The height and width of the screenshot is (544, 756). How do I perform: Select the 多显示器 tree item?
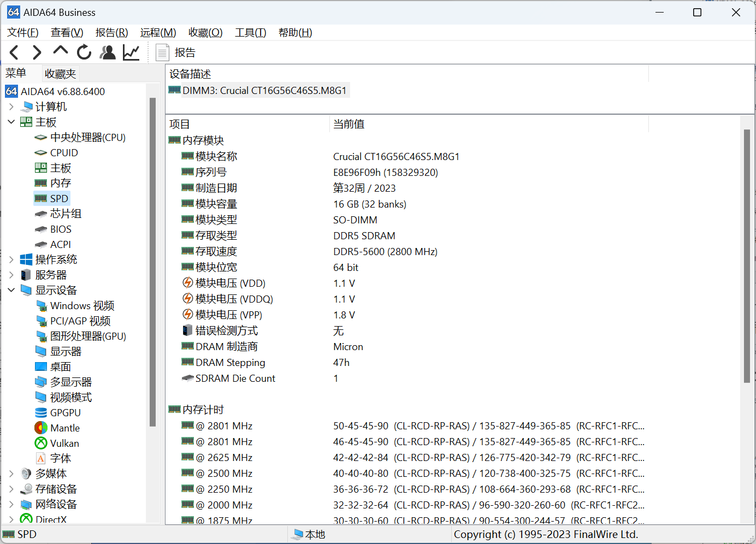(63, 382)
